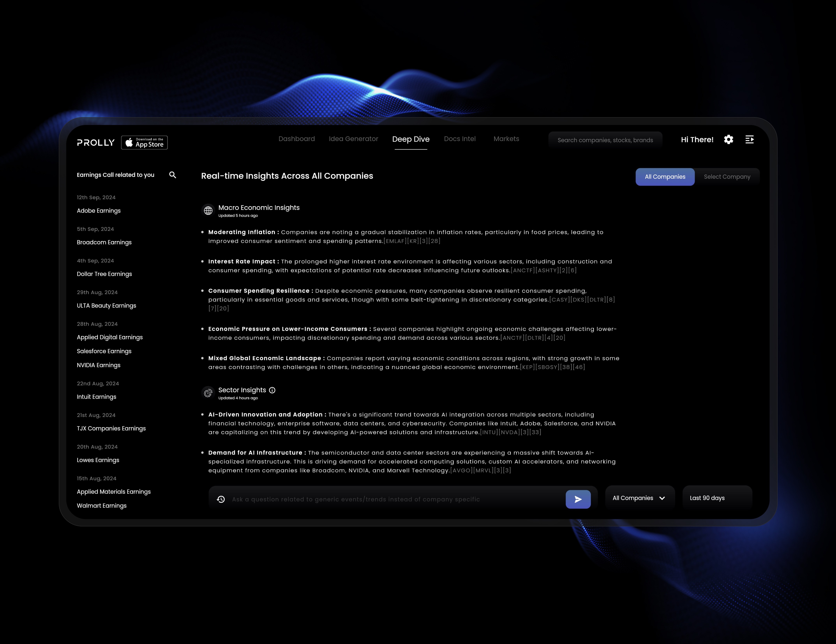
Task: Click the Hi There! greeting
Action: tap(697, 140)
